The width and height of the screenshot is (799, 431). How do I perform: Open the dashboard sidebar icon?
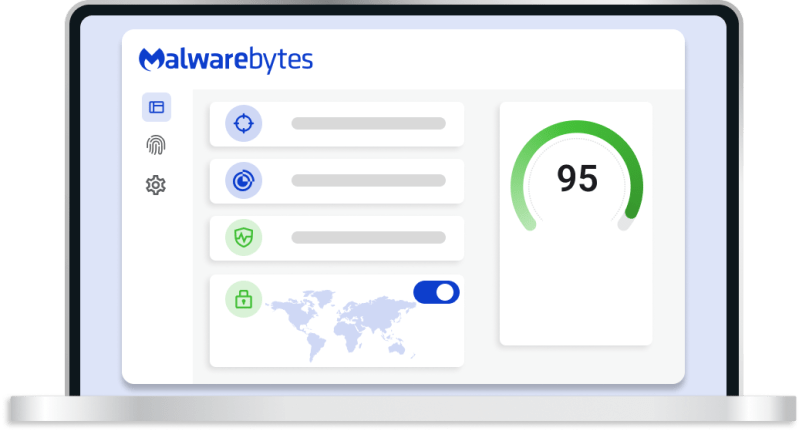(156, 107)
